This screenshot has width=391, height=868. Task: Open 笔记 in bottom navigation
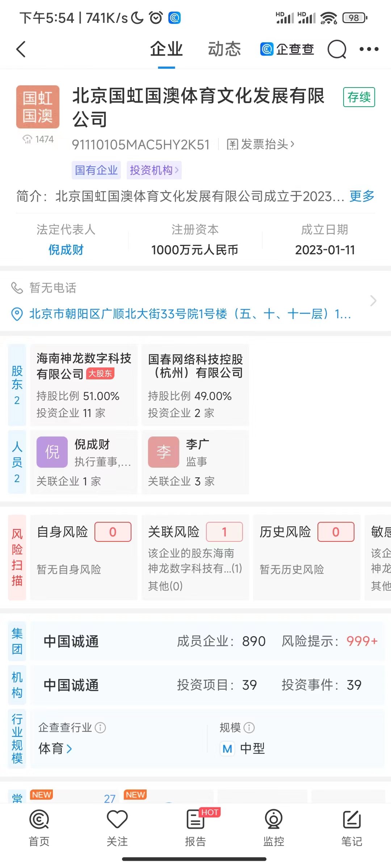[352, 828]
